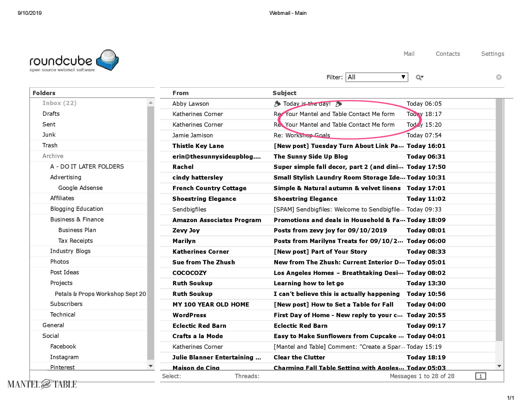Click the reset search X icon
The width and height of the screenshot is (532, 411).
[499, 77]
